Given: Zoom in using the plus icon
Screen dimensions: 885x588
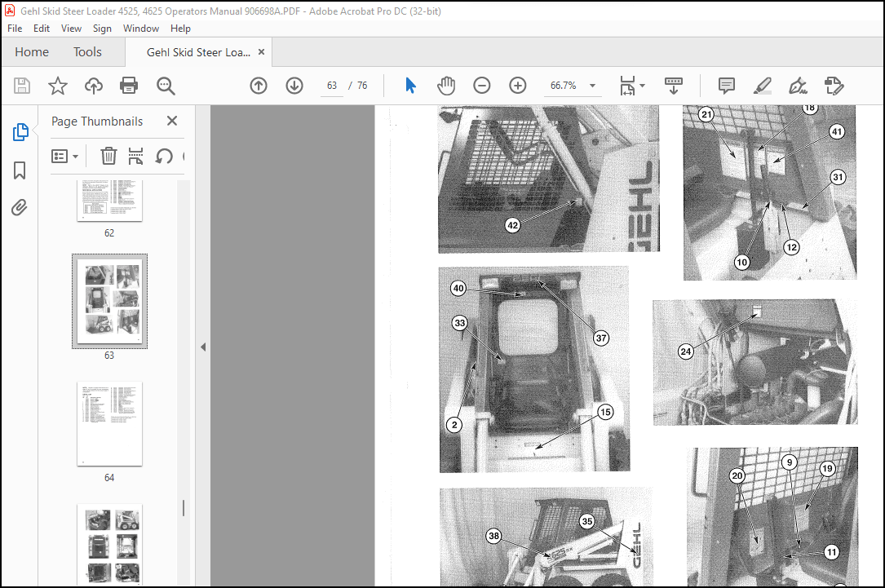Looking at the screenshot, I should point(517,85).
